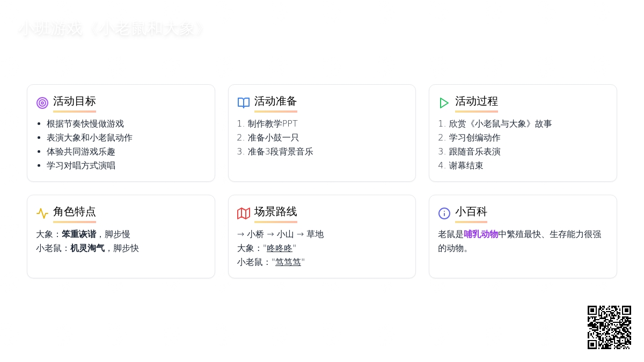
Task: Click the slide title 小班游戏《小老鼠和大象》
Action: 112,29
